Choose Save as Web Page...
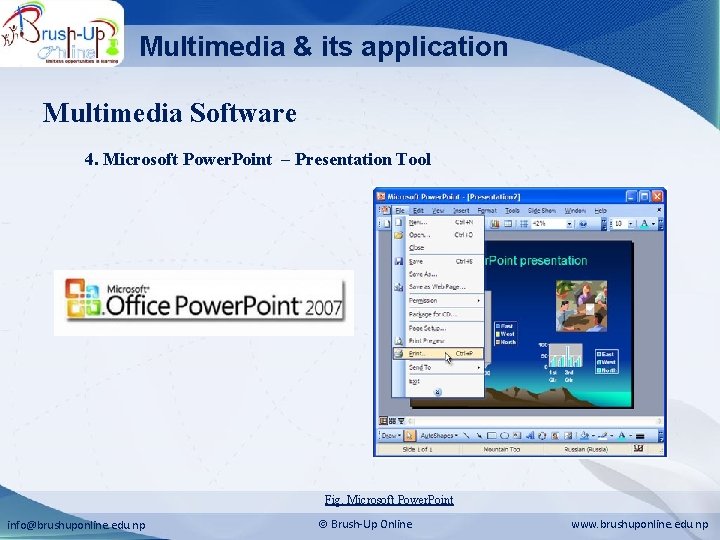720x540 pixels. (438, 287)
